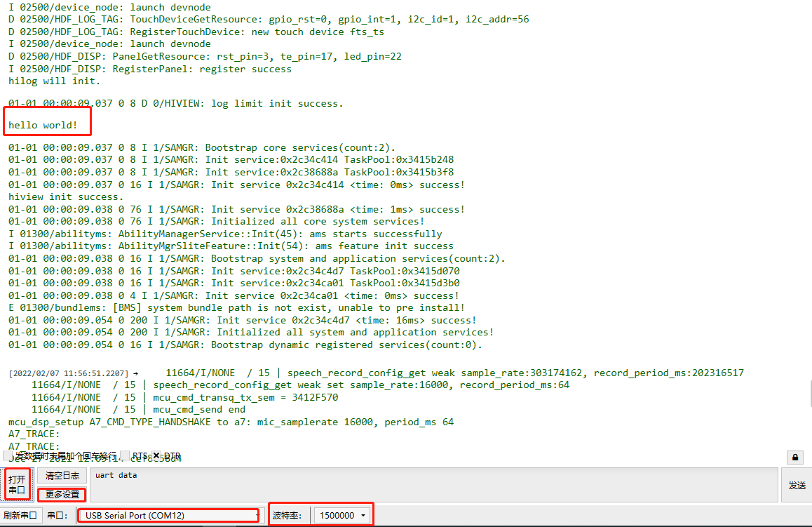Uncheck the DTR checkbox
This screenshot has width=812, height=527.
coord(156,455)
